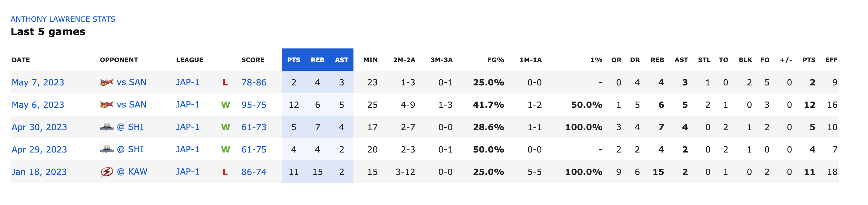
Task: Click the MIN column header
Action: [370, 60]
